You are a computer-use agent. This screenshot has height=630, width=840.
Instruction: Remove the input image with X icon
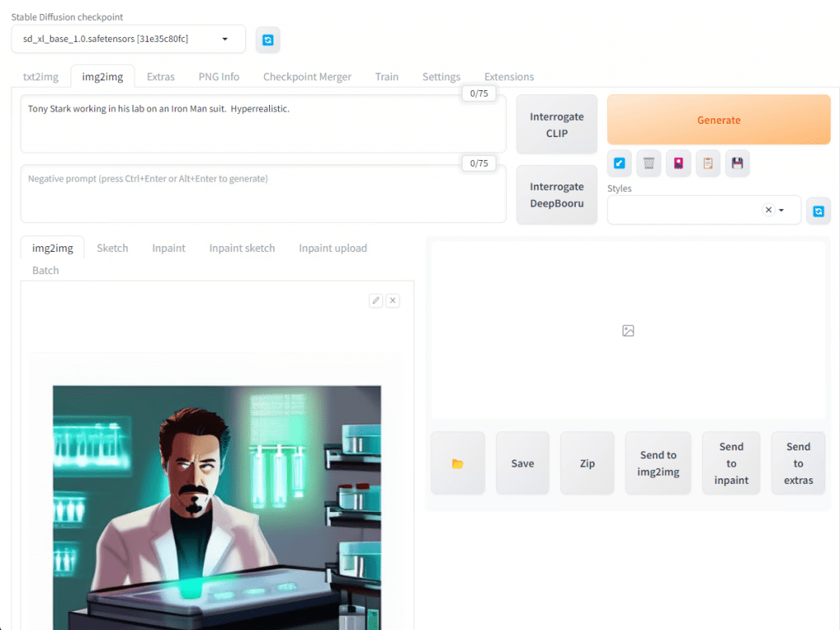click(393, 300)
